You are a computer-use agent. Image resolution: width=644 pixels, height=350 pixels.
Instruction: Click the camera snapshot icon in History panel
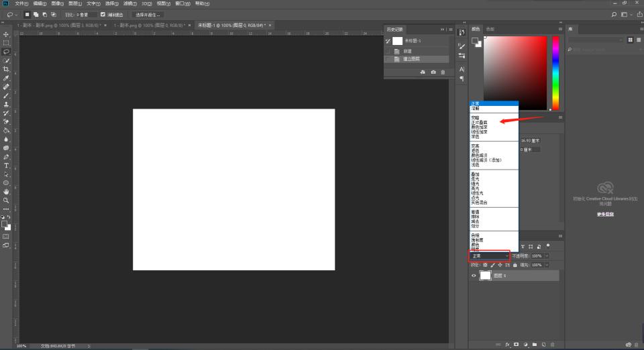coord(433,72)
